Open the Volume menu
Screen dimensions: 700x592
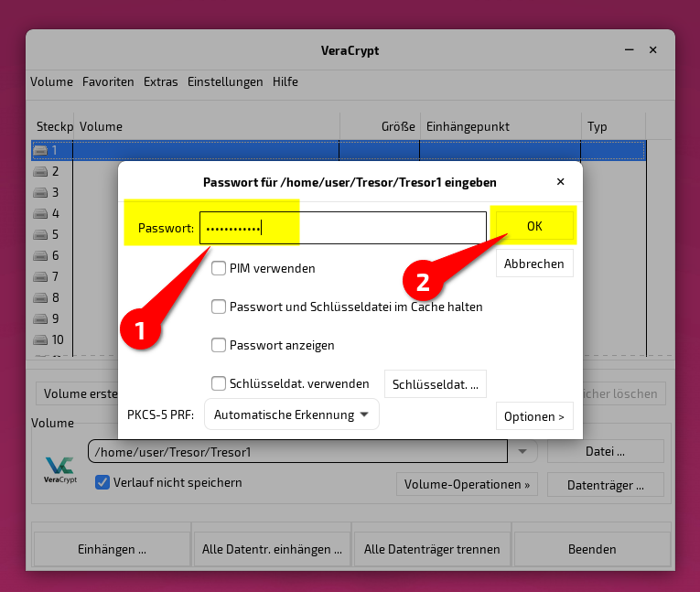pyautogui.click(x=51, y=81)
